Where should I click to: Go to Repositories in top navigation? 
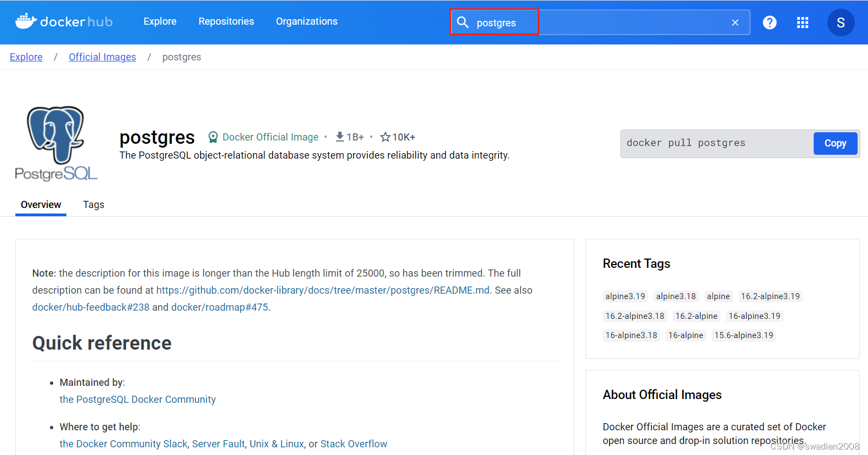pos(226,21)
